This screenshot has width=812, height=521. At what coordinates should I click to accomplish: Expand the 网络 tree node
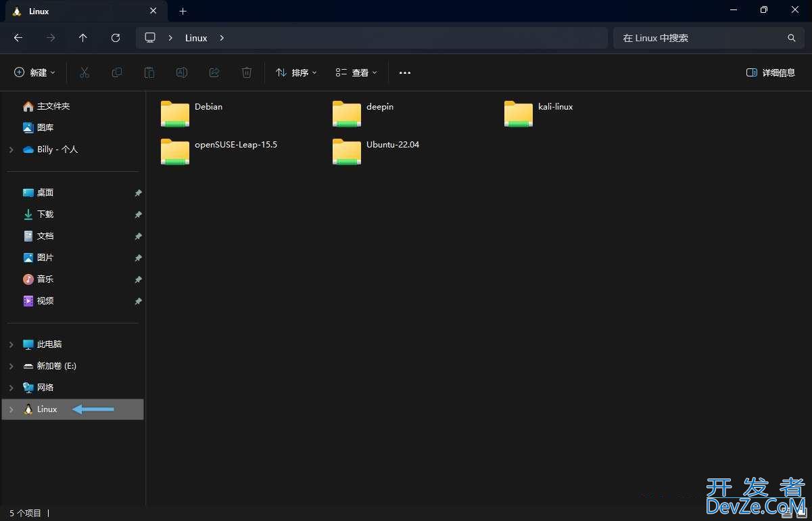tap(11, 388)
